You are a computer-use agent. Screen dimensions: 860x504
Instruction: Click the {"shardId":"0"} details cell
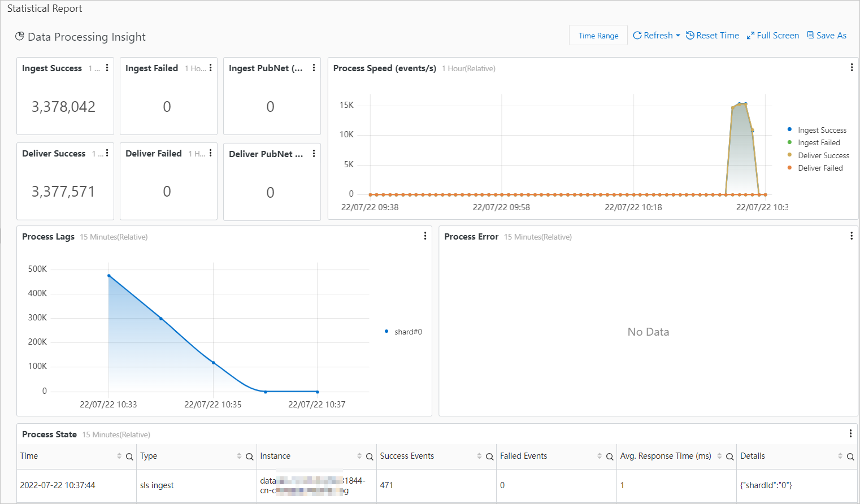(x=766, y=485)
